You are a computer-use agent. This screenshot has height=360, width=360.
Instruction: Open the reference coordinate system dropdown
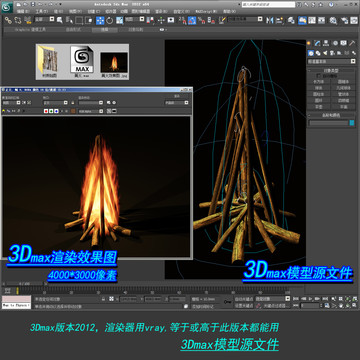pos(135,19)
